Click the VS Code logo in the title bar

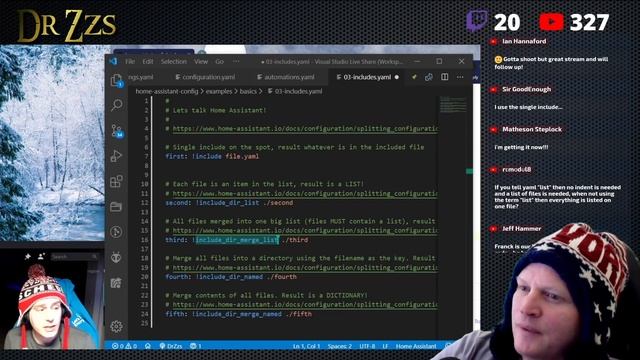pyautogui.click(x=113, y=61)
